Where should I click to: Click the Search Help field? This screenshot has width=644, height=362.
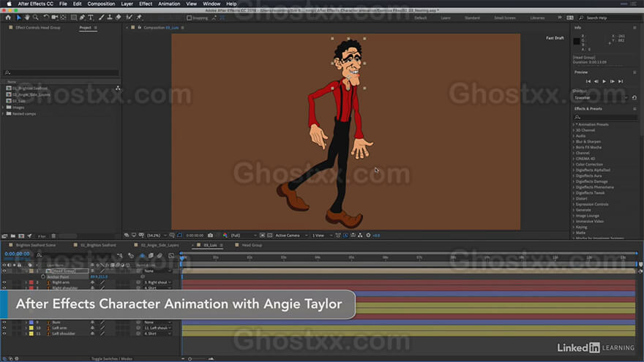[x=611, y=18]
